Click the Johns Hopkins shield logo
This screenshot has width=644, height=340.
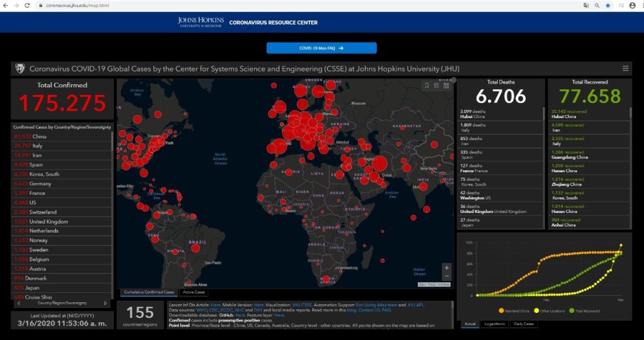pos(19,69)
